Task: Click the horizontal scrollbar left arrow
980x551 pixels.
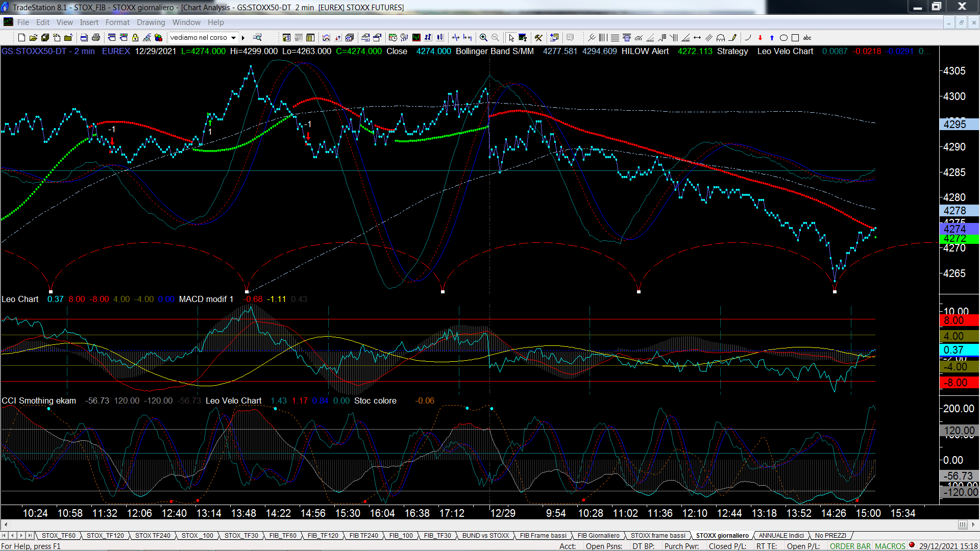Action: [6, 524]
